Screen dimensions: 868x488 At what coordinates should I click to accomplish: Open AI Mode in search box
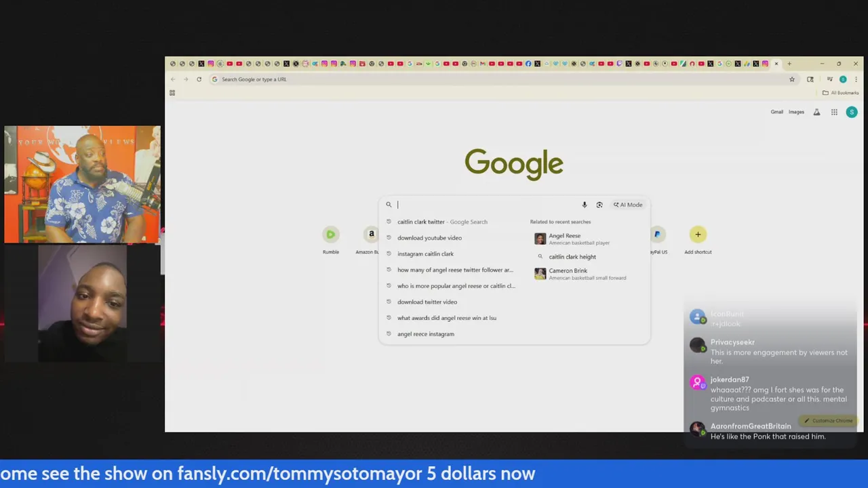tap(628, 205)
